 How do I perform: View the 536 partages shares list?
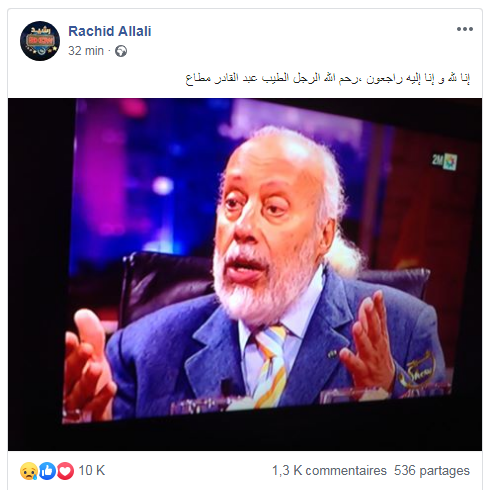point(432,471)
